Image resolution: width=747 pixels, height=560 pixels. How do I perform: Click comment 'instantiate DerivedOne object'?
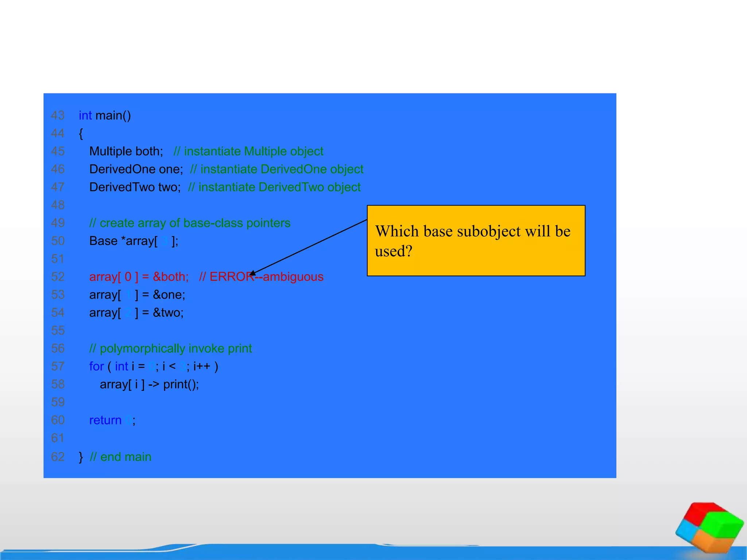277,169
